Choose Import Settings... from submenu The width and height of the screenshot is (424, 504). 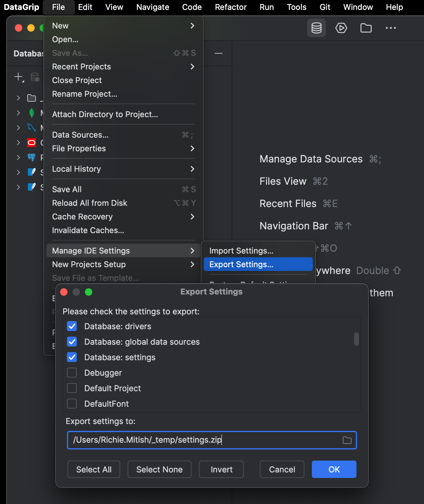(x=241, y=251)
